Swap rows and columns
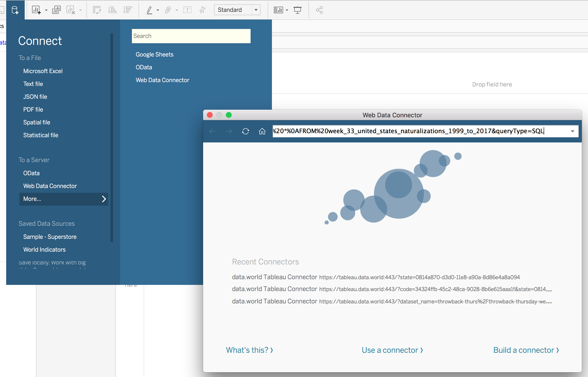The height and width of the screenshot is (377, 588). 97,10
